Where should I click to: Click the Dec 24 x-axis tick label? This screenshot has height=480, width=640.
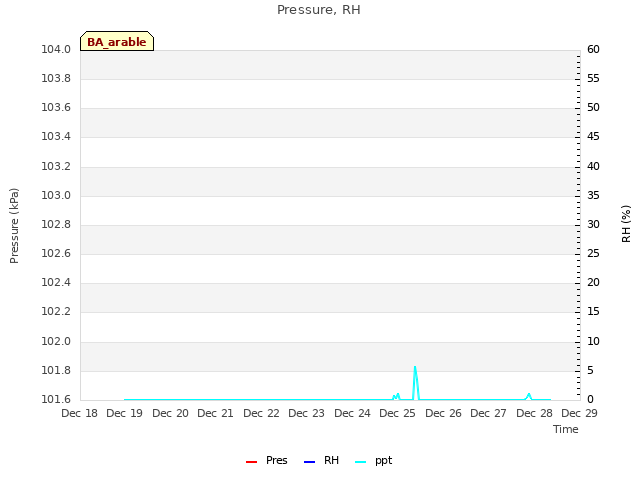click(352, 413)
